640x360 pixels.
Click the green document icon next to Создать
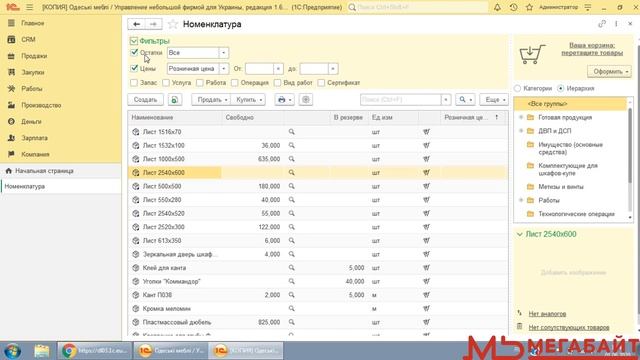[x=175, y=100]
